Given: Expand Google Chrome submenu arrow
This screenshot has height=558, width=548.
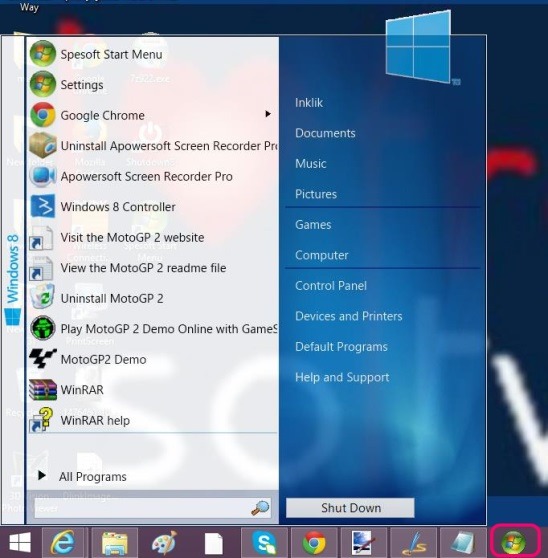Looking at the screenshot, I should [268, 114].
